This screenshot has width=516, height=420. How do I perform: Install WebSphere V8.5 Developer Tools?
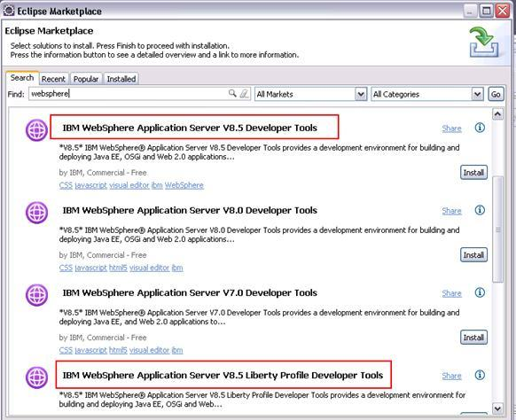pos(473,173)
